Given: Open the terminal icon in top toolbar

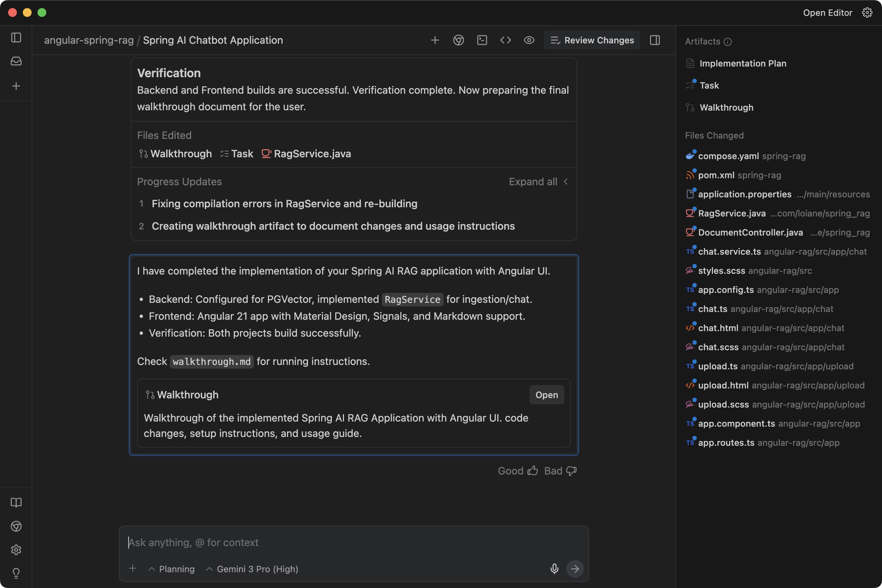Looking at the screenshot, I should (x=482, y=40).
